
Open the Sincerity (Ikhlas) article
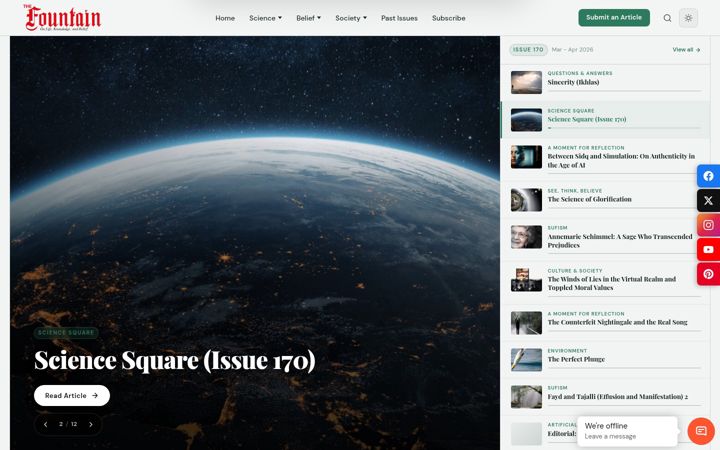point(573,82)
